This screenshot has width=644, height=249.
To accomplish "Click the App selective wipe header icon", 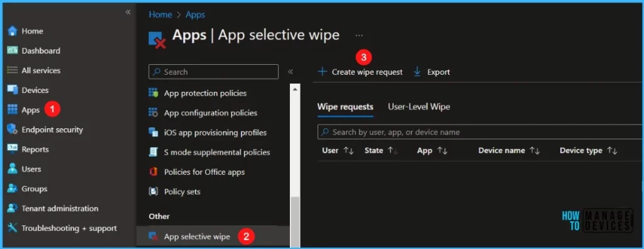I will [157, 40].
